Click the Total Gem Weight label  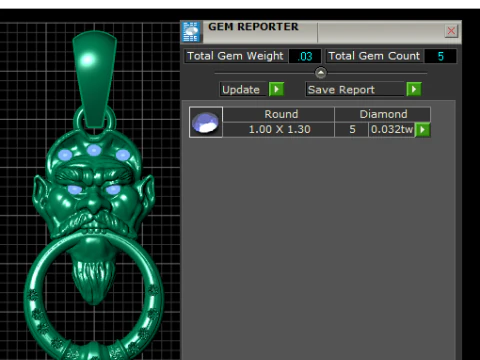(235, 56)
